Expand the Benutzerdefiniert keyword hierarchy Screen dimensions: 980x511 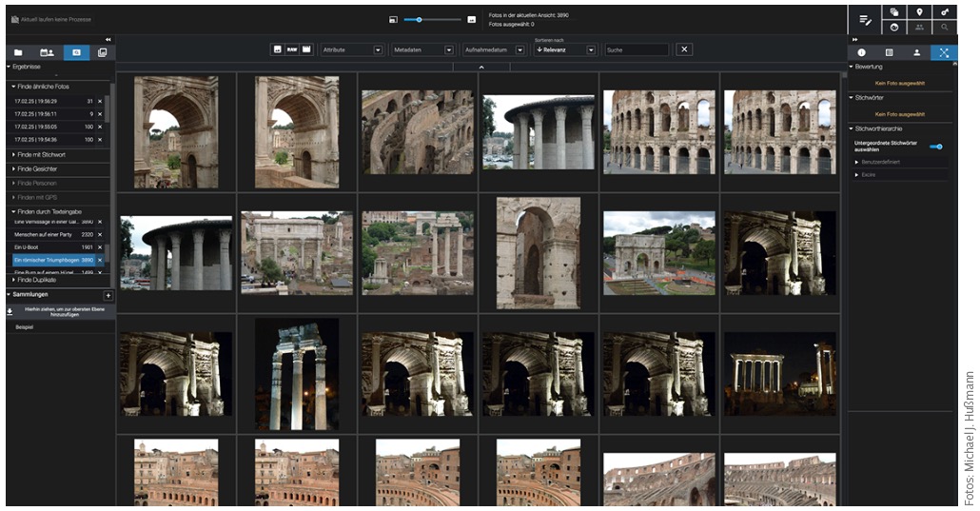[879, 162]
